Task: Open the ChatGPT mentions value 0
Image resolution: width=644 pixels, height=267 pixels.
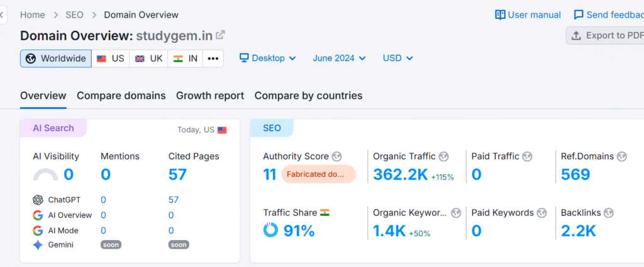Action: pos(104,200)
